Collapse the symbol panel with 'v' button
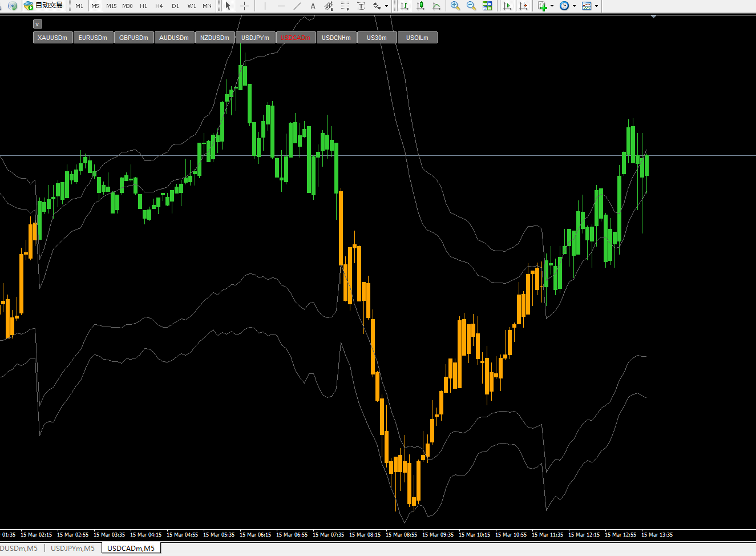 coord(37,24)
